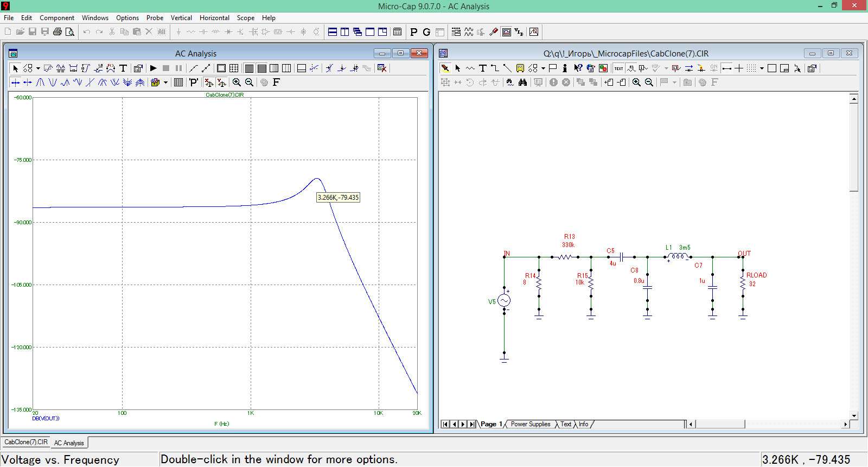
Task: Click the Info mode 'i' icon
Action: click(x=565, y=68)
